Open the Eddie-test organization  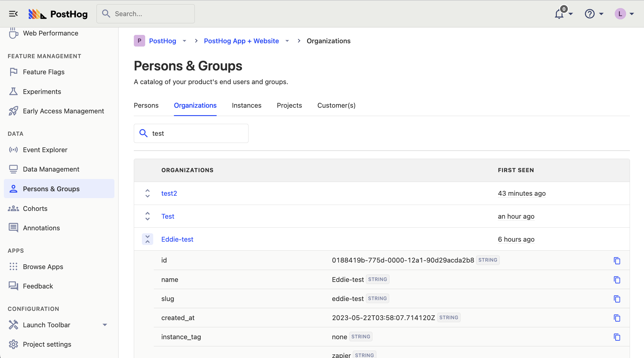click(177, 239)
